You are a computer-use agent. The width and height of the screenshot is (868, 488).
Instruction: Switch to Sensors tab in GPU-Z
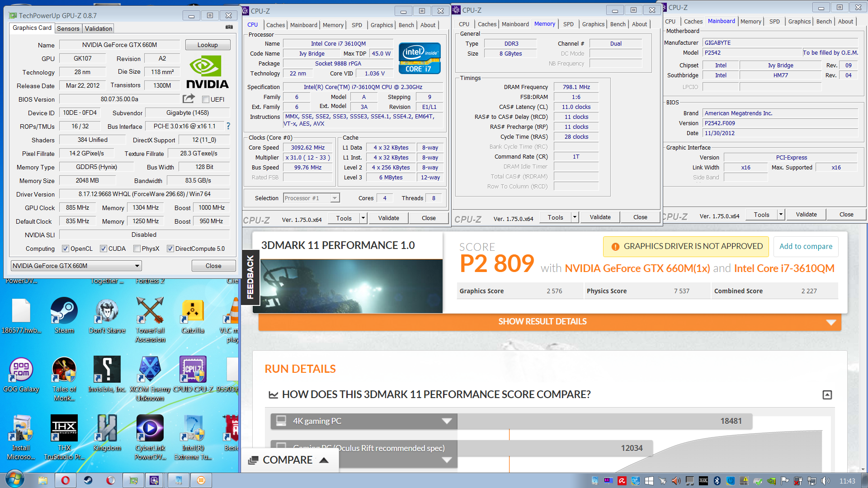[68, 28]
